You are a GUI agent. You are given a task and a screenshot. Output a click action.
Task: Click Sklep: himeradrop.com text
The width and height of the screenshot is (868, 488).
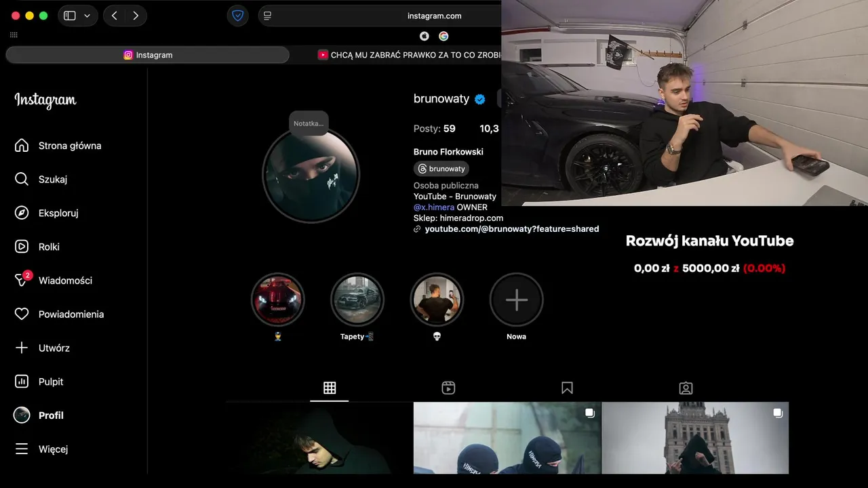coord(458,218)
